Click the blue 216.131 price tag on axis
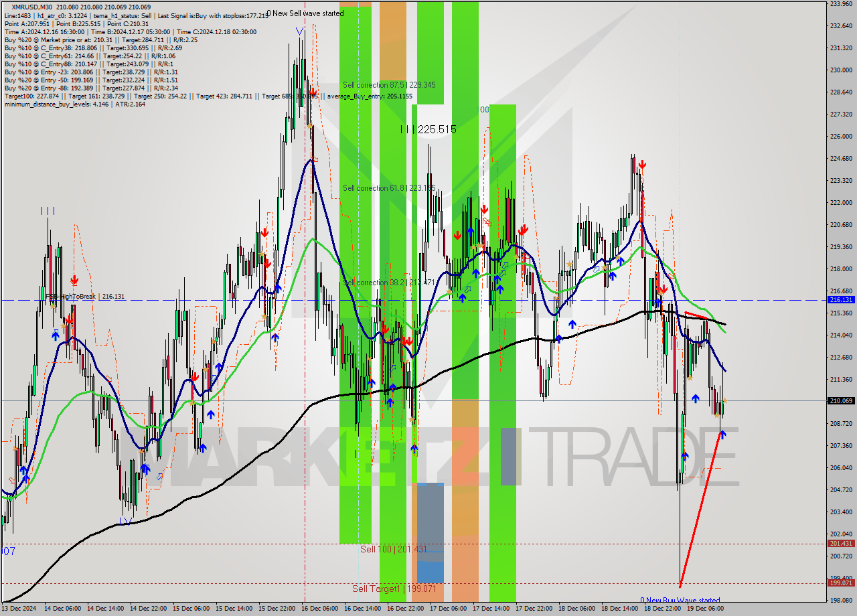 point(840,300)
